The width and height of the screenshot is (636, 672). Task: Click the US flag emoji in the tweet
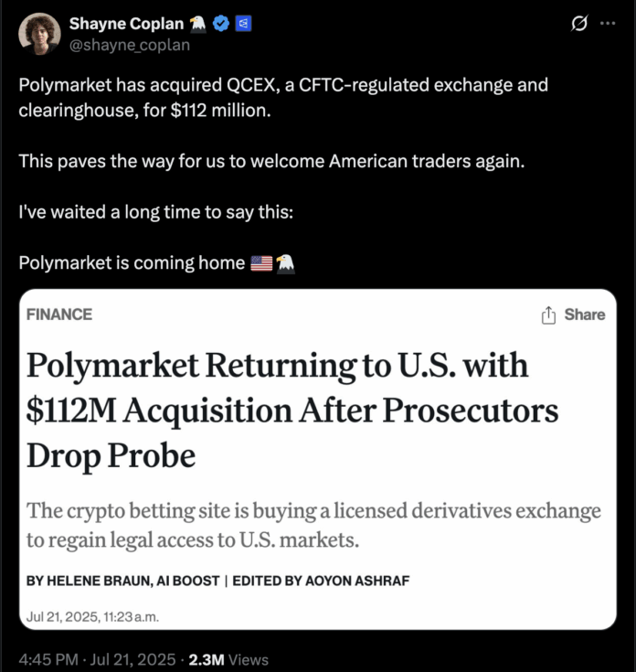[x=260, y=263]
